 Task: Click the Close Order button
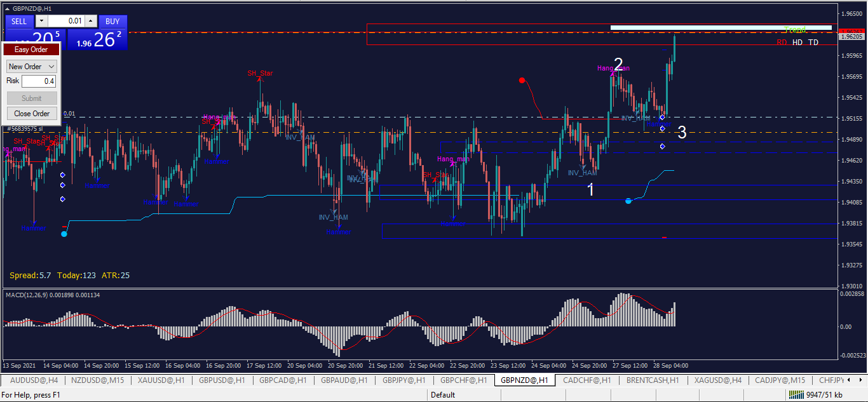tap(32, 114)
